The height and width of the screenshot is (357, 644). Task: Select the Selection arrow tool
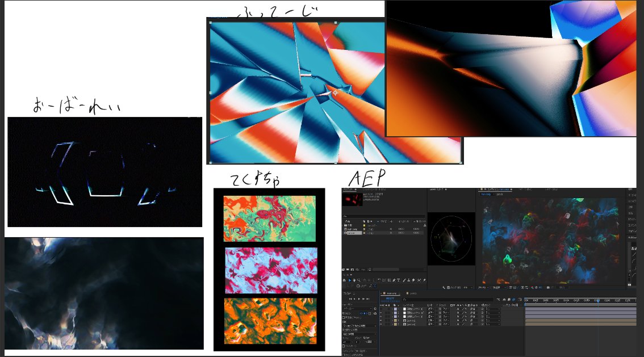pyautogui.click(x=350, y=280)
